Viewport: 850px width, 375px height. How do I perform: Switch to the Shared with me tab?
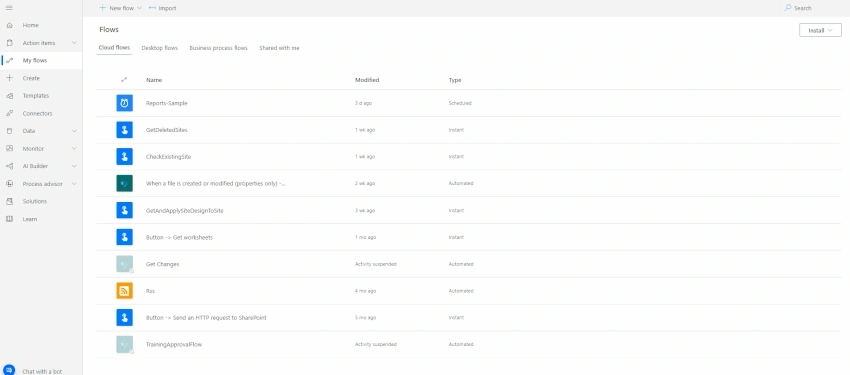click(279, 48)
